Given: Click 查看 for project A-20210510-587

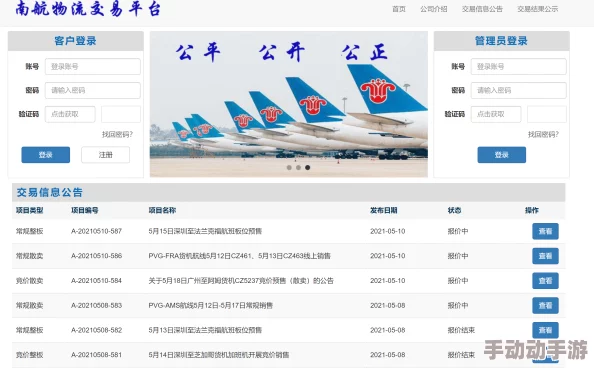Looking at the screenshot, I should [545, 231].
